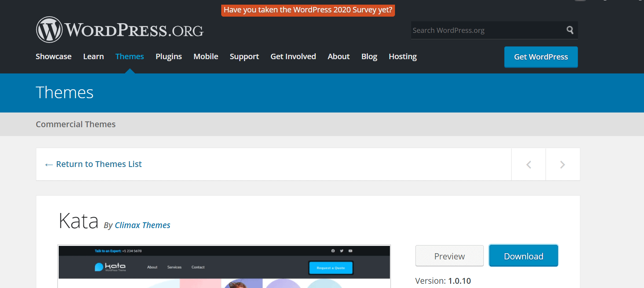This screenshot has height=288, width=644.
Task: Click About in the Kata theme screenshot
Action: tap(152, 267)
